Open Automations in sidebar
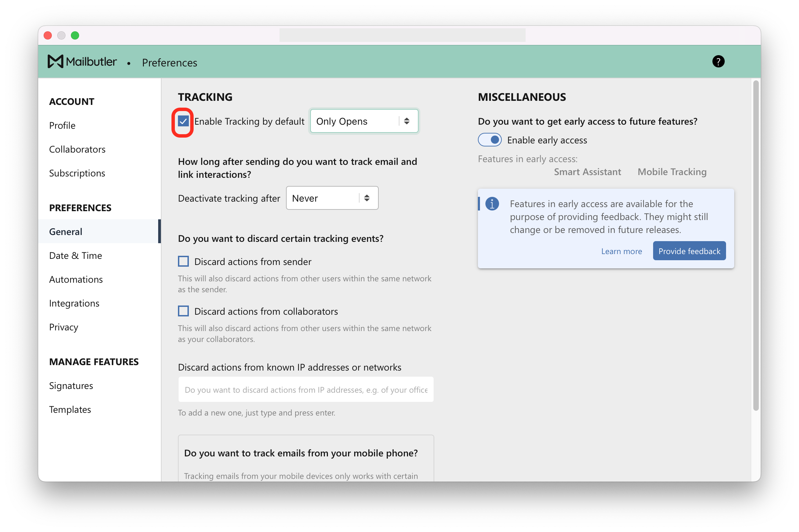The width and height of the screenshot is (799, 532). (x=76, y=279)
